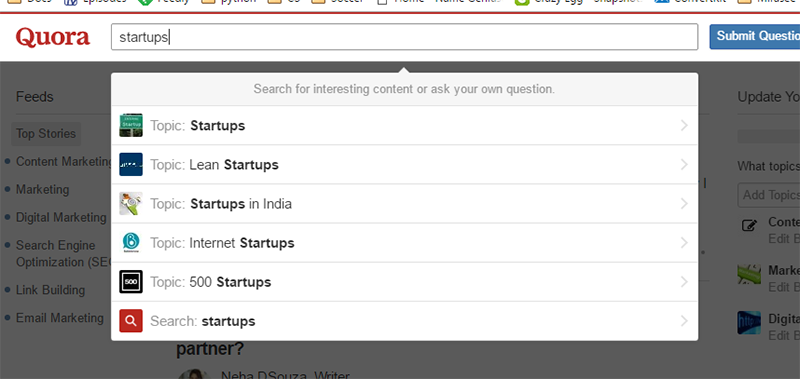Open the chevron on Topic: Startups row
This screenshot has height=379, width=800.
pyautogui.click(x=684, y=125)
